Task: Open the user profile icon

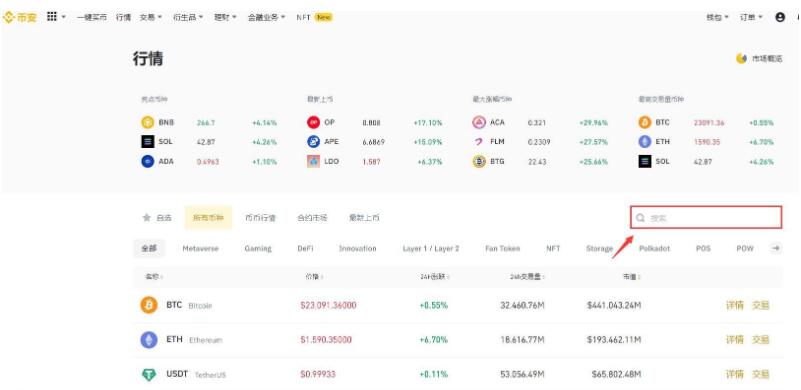Action: coord(780,17)
